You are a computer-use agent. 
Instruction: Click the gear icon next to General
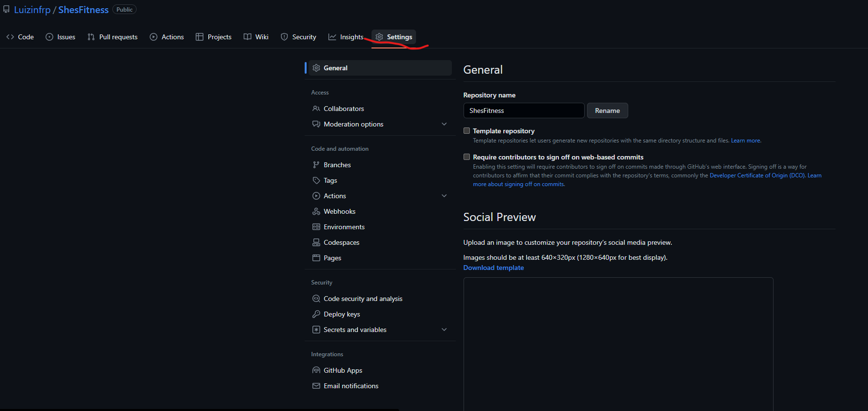pos(316,68)
